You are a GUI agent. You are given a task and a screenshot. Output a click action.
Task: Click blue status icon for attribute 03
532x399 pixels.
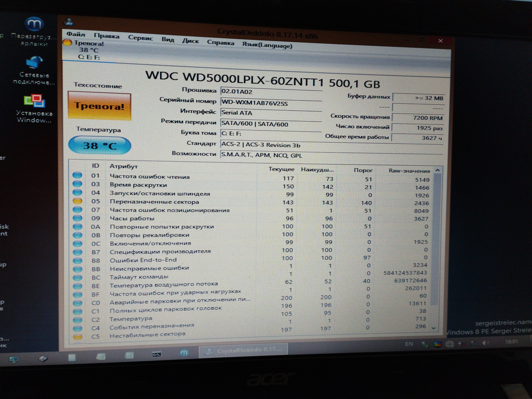point(77,184)
